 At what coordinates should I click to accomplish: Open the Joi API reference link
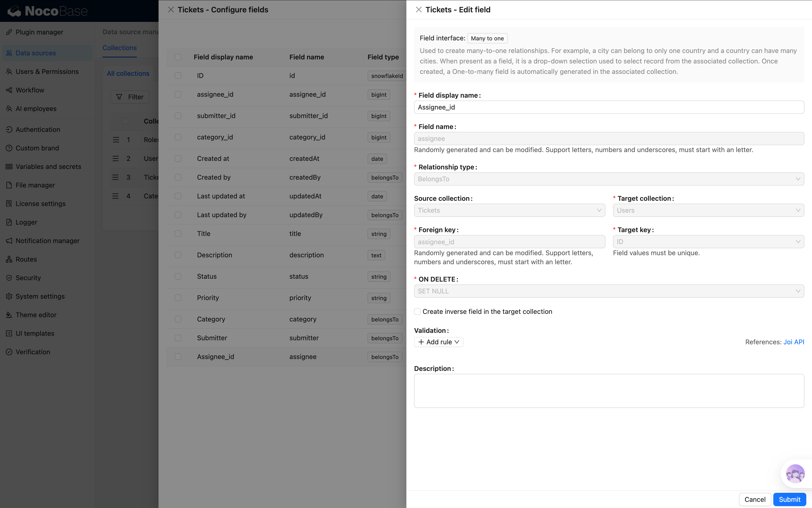(x=793, y=342)
